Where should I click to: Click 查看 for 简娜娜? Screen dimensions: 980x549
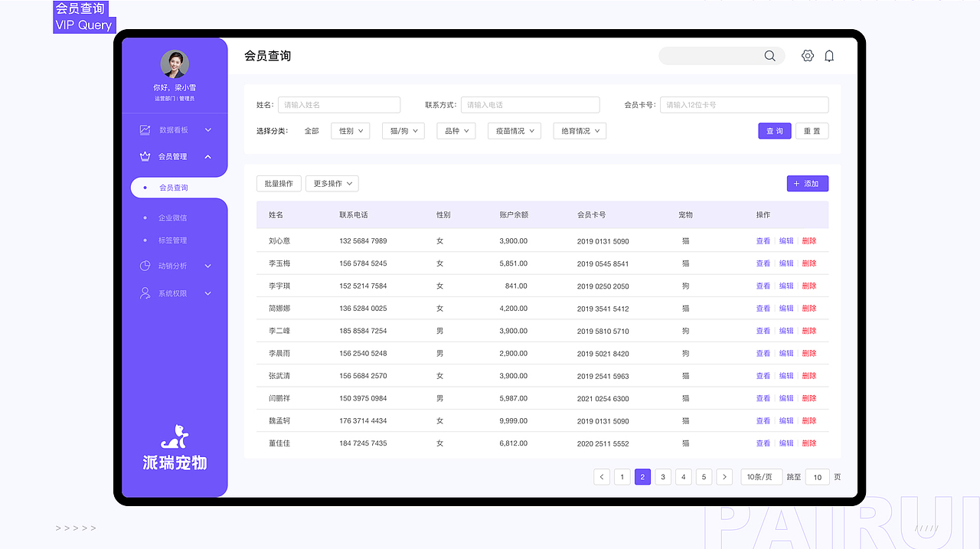[763, 309]
